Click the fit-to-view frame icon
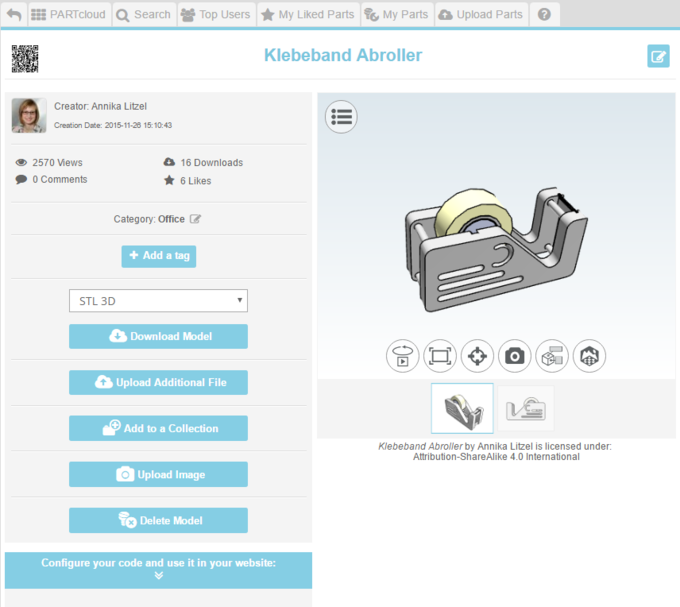Image resolution: width=680 pixels, height=607 pixels. [440, 356]
